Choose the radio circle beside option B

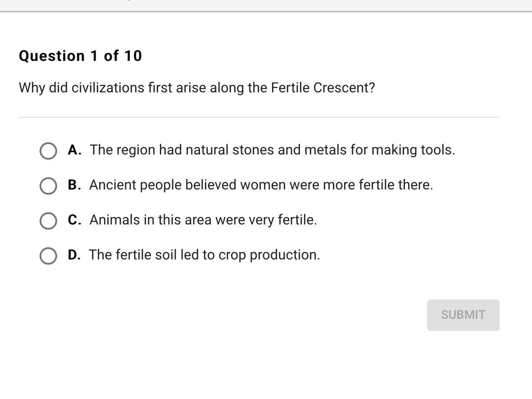tap(48, 186)
